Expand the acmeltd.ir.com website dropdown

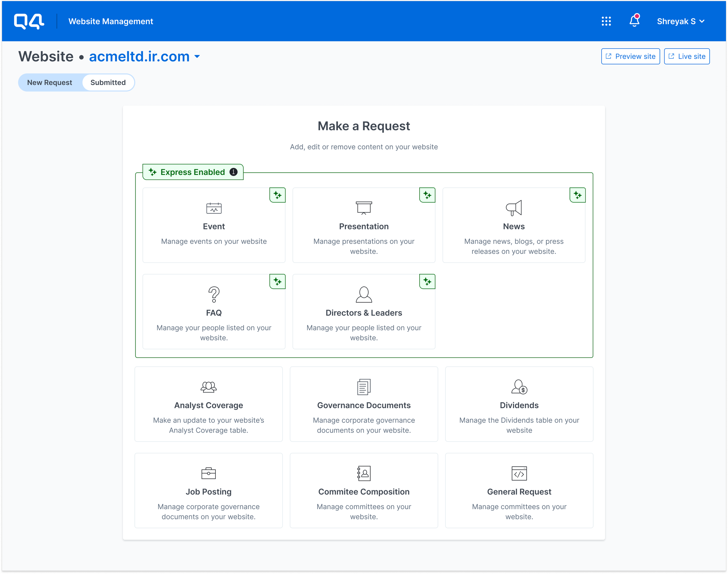[197, 56]
